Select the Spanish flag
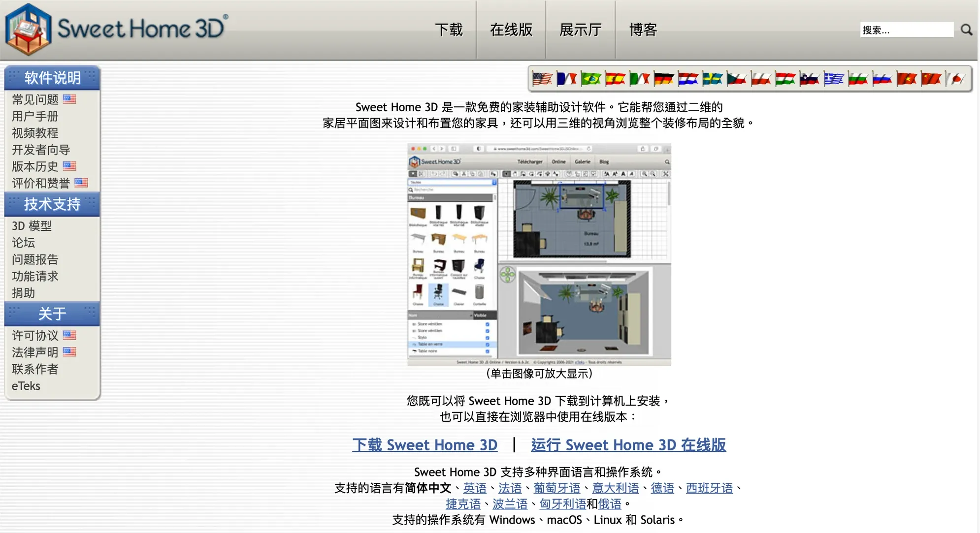The height and width of the screenshot is (533, 980). pyautogui.click(x=615, y=79)
